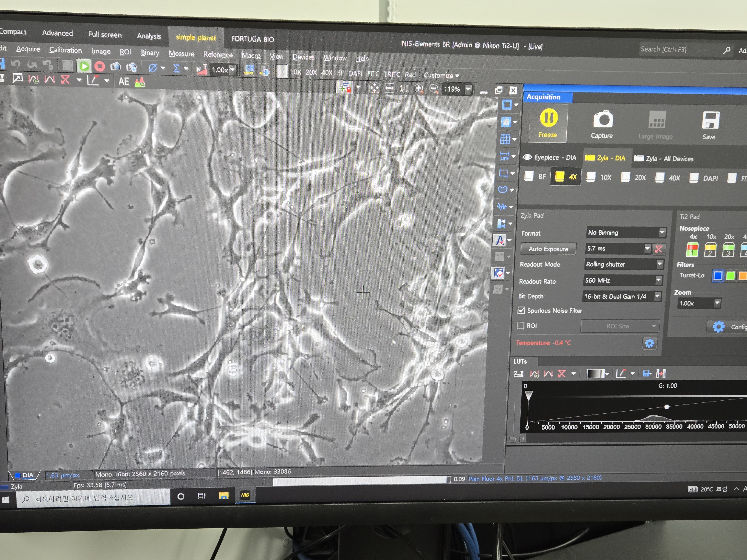The image size is (747, 560).
Task: Switch to the FORTUGA BIO layout tab
Action: click(x=252, y=39)
